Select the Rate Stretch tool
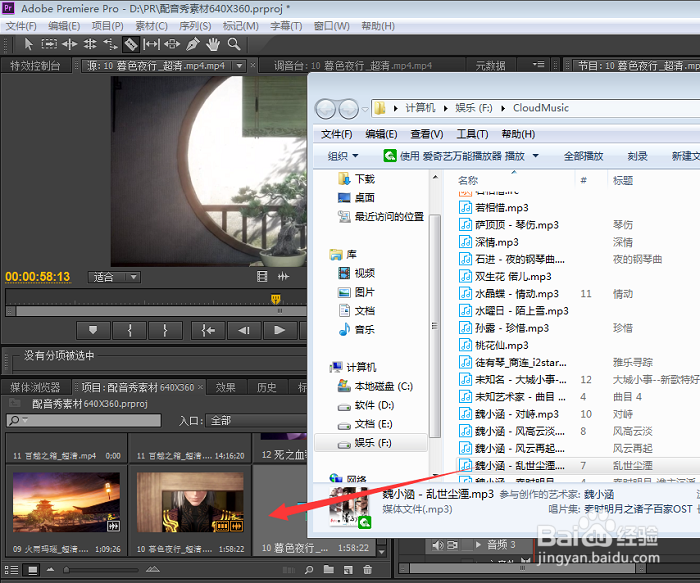Screen dimensions: 700x583 (110, 44)
